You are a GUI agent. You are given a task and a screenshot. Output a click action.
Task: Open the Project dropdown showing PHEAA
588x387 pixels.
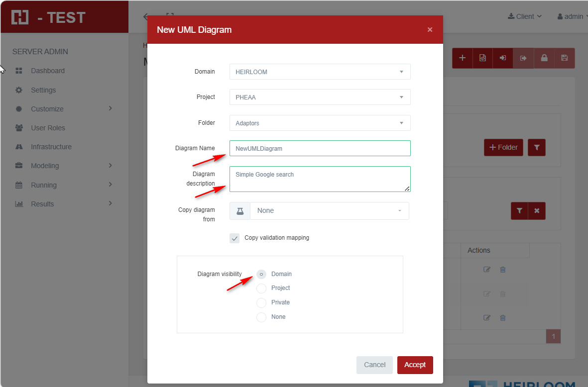320,97
